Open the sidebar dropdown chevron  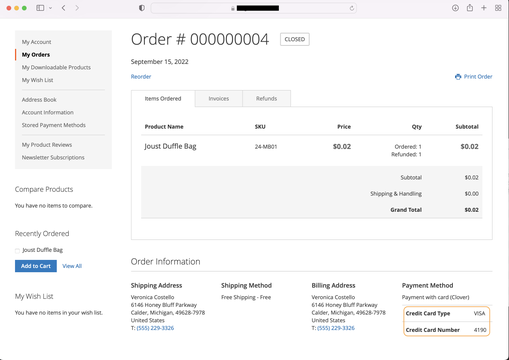[x=51, y=8]
